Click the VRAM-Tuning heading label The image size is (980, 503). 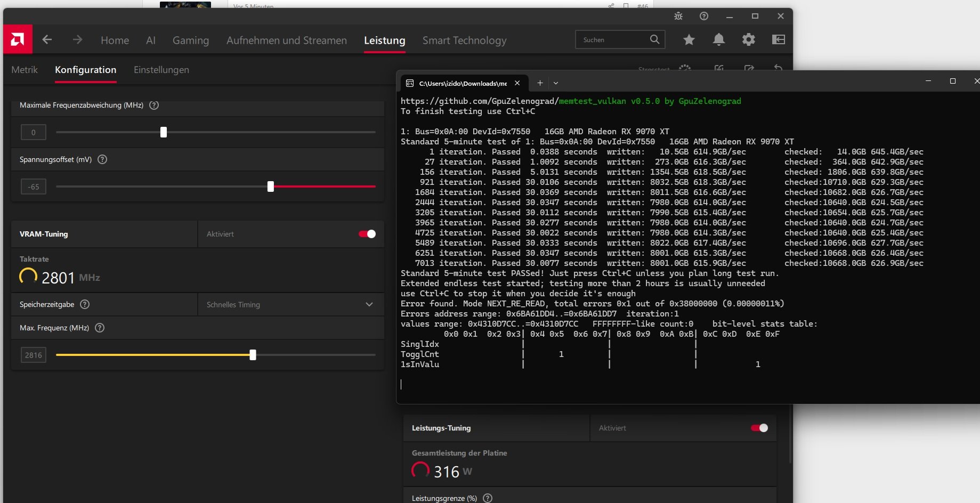tap(44, 234)
